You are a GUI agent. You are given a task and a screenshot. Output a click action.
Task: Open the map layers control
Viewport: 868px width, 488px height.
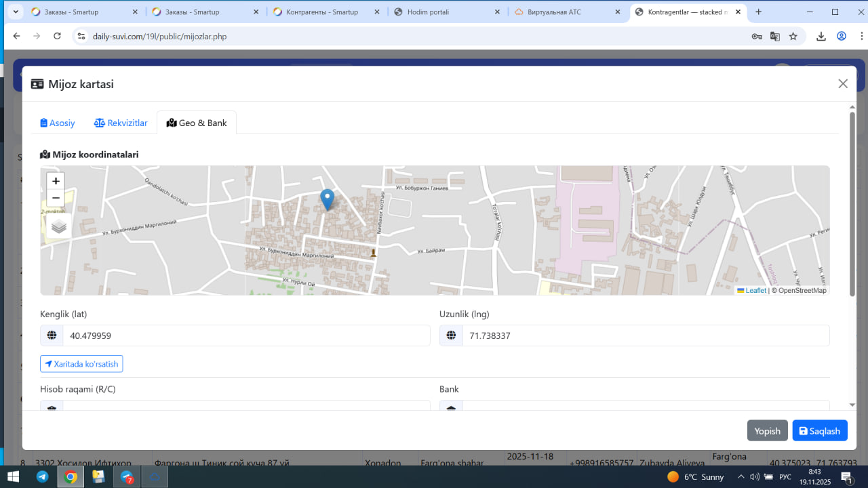coord(58,226)
